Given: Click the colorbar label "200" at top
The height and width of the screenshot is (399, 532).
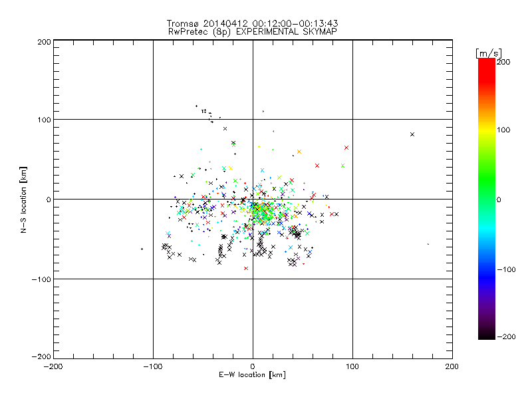Looking at the screenshot, I should tap(503, 62).
